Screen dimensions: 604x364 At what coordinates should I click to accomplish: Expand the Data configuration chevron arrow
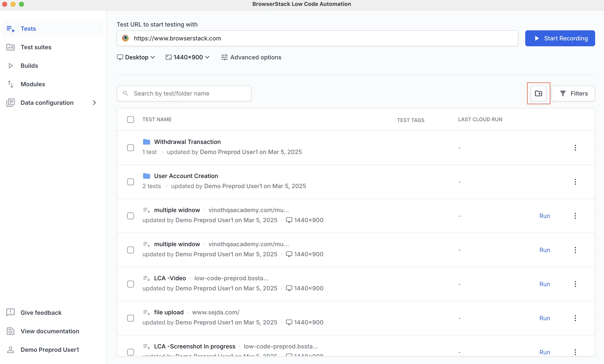[94, 103]
